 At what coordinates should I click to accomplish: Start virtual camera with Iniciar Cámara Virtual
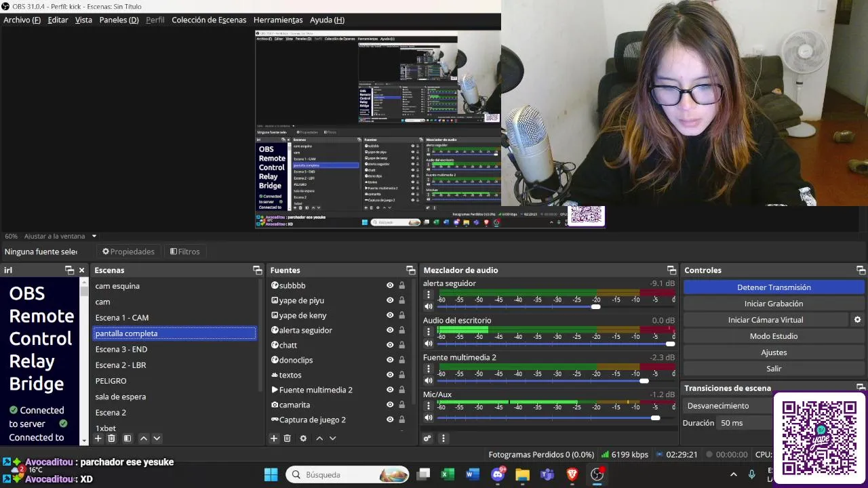point(766,320)
